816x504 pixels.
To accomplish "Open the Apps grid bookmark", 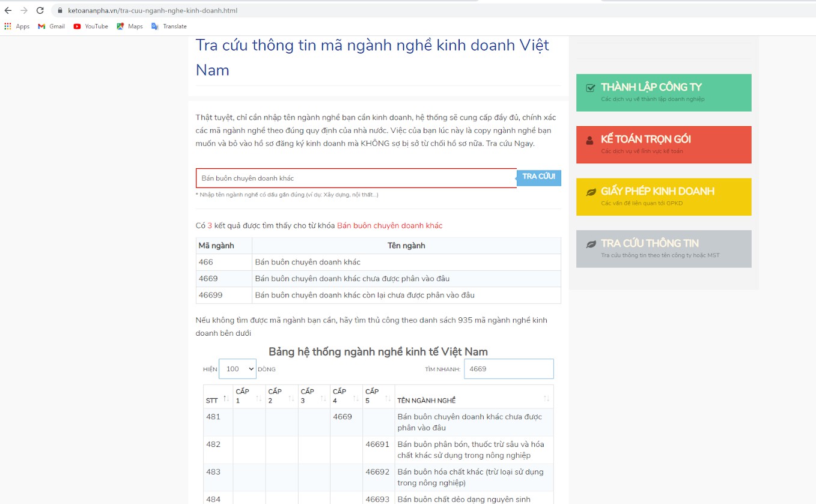I will click(17, 26).
